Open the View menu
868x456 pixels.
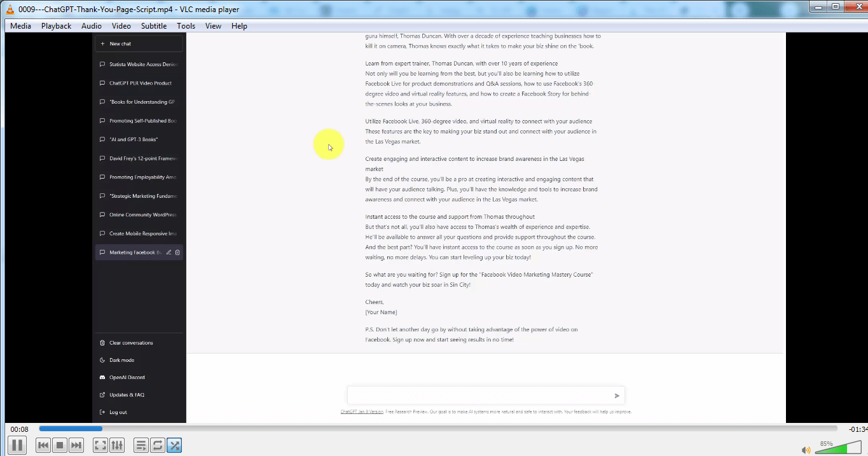(213, 26)
